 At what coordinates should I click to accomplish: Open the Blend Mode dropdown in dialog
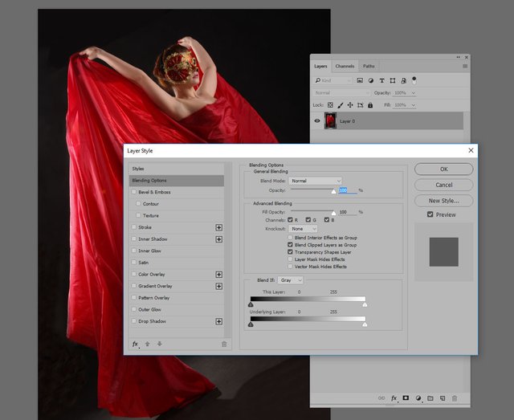(x=316, y=181)
